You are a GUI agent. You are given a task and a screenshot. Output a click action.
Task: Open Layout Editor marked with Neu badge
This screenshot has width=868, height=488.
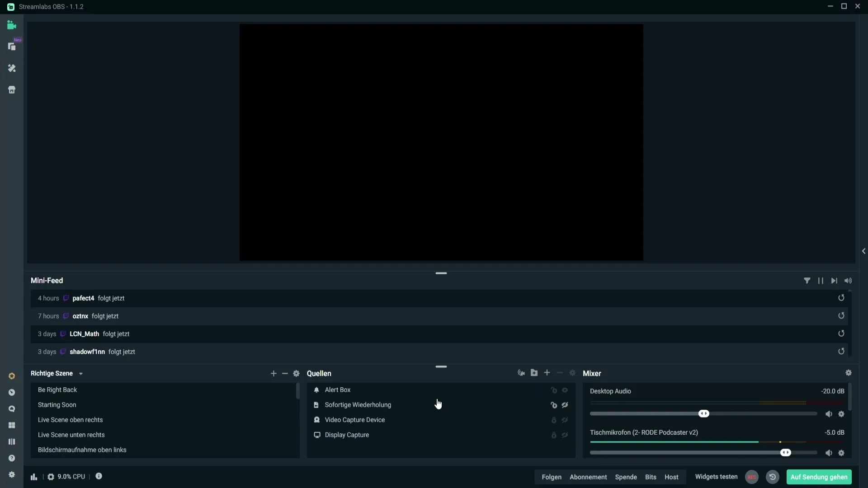pyautogui.click(x=12, y=47)
